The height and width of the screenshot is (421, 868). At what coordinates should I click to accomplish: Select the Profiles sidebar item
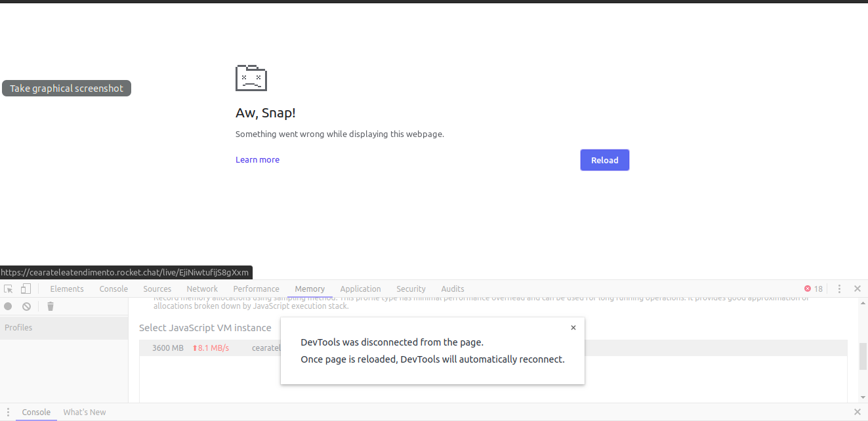64,328
